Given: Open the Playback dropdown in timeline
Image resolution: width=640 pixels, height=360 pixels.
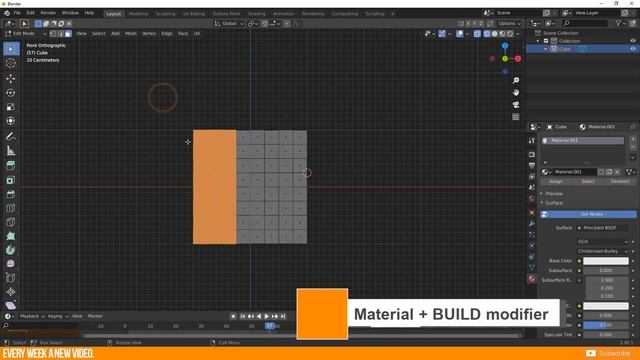Looking at the screenshot, I should 32,316.
